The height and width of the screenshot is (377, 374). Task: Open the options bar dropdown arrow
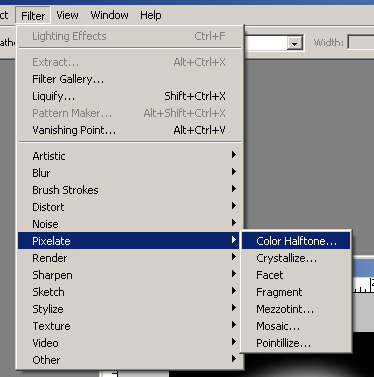click(x=294, y=43)
